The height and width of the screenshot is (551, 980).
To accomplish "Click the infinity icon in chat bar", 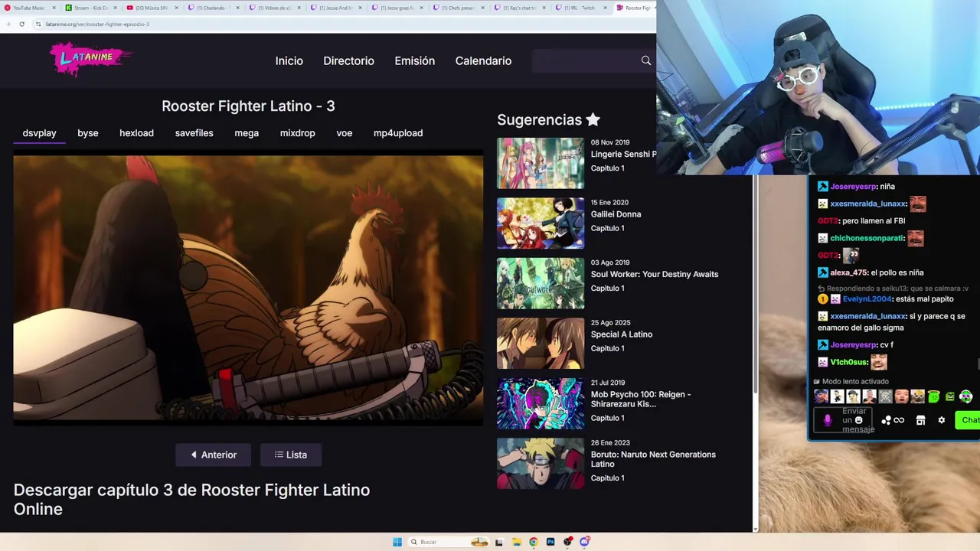I will [x=899, y=420].
